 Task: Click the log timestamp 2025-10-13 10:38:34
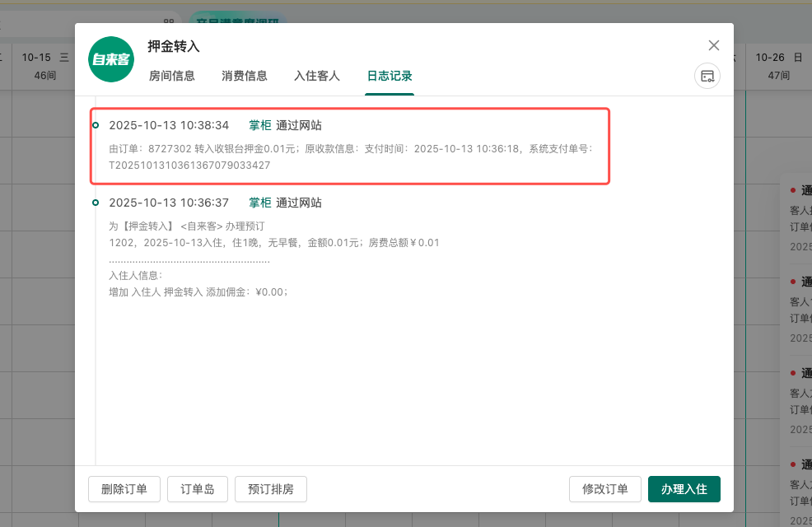[169, 125]
